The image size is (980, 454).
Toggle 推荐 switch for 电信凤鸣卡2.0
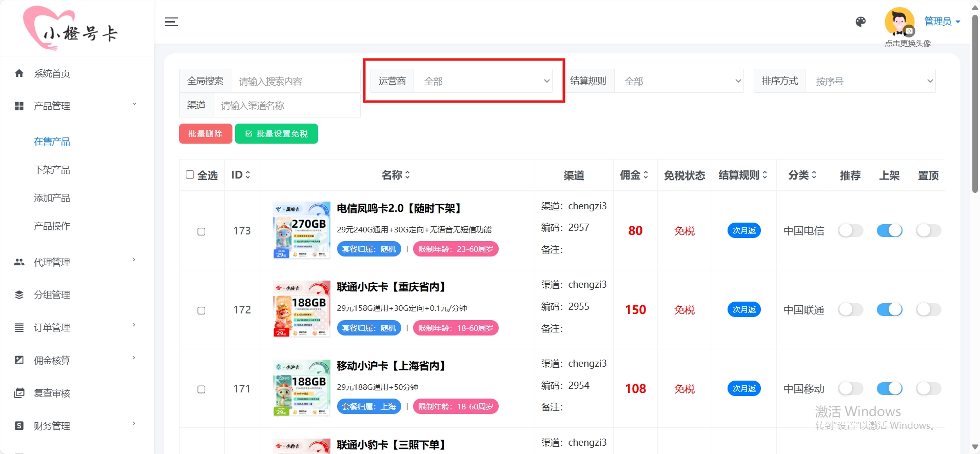[x=850, y=231]
